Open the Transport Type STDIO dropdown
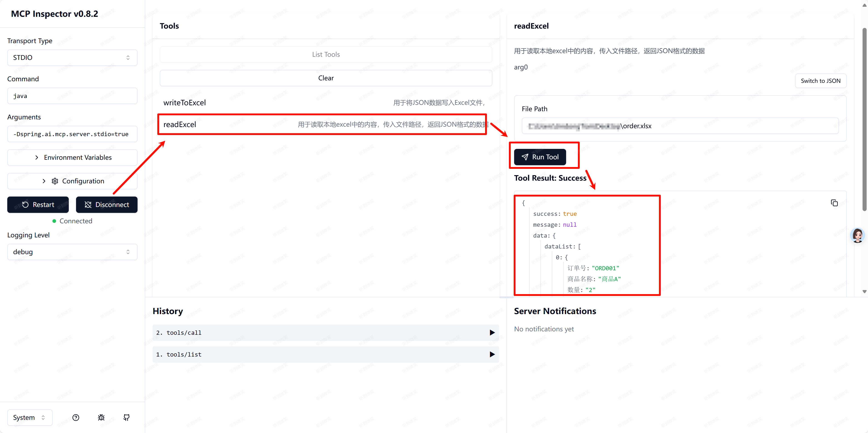868x433 pixels. click(72, 58)
